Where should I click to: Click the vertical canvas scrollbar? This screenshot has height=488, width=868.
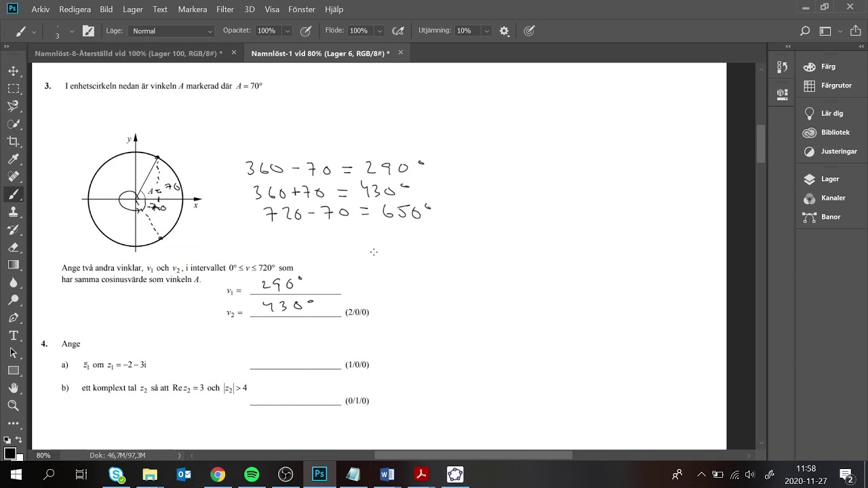tap(762, 144)
